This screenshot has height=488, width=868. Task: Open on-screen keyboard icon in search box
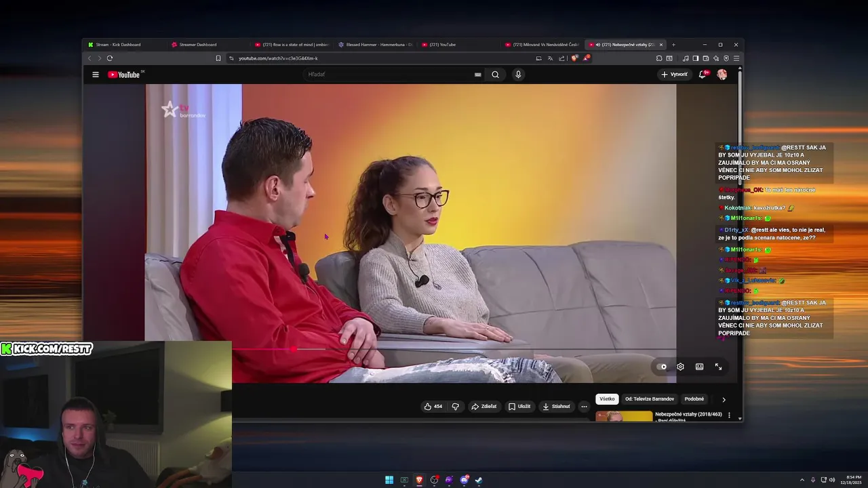pyautogui.click(x=477, y=75)
